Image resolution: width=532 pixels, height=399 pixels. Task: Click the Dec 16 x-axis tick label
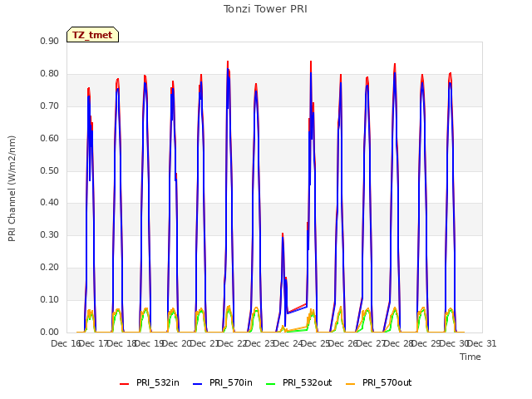66,344
